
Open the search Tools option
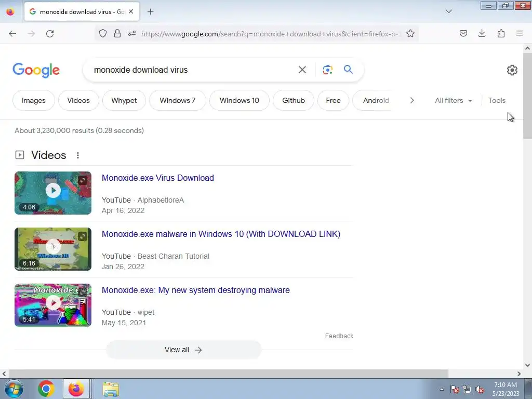(x=497, y=100)
